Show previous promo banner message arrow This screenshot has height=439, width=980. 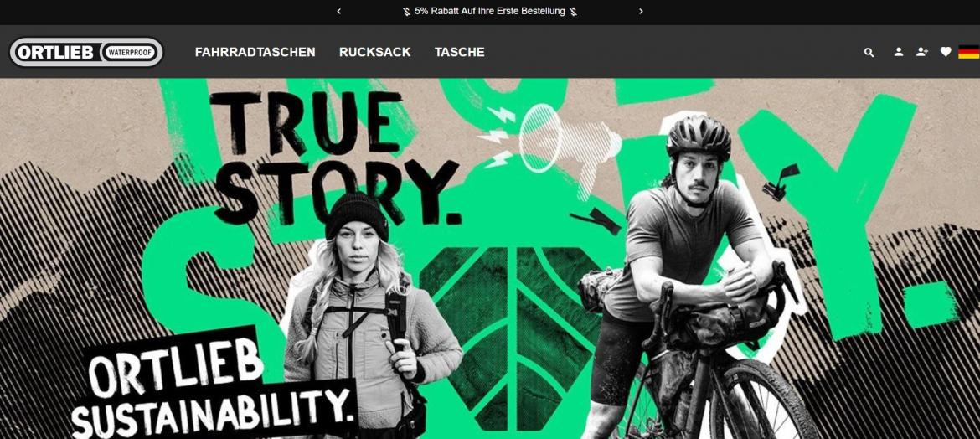click(x=338, y=11)
